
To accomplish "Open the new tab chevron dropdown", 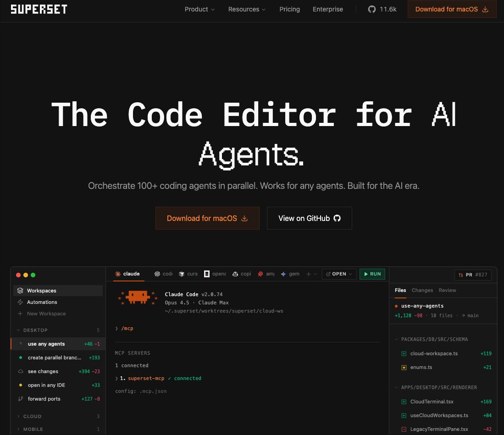I will click(x=316, y=274).
